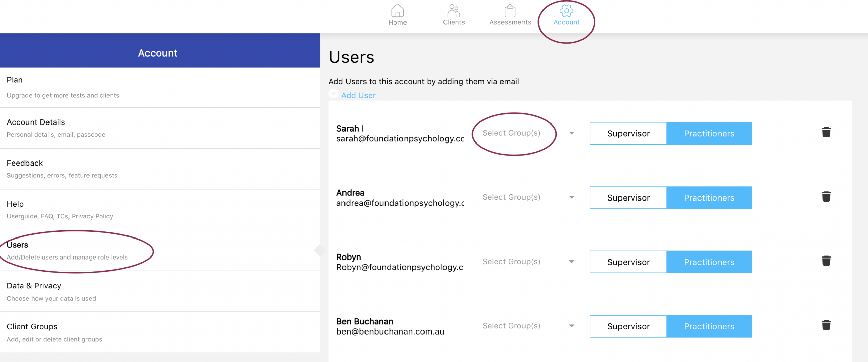The width and height of the screenshot is (868, 362).
Task: Select the Users sidebar item
Action: click(x=160, y=251)
